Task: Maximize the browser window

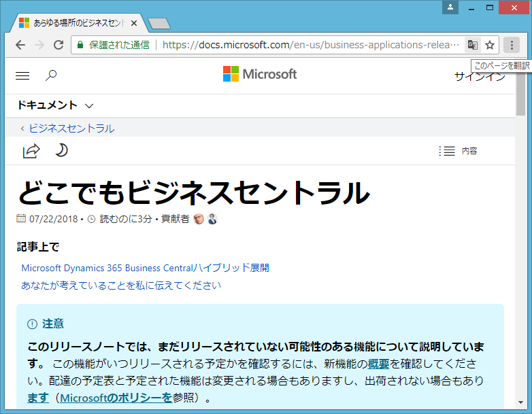Action: (x=490, y=7)
